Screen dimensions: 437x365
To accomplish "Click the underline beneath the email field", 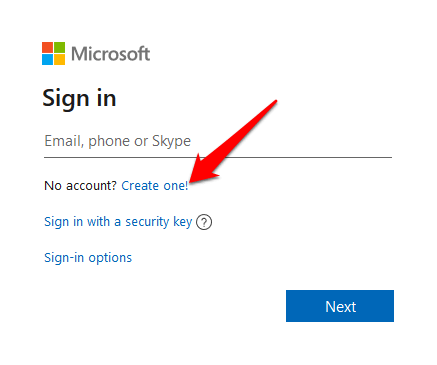I will (x=218, y=157).
